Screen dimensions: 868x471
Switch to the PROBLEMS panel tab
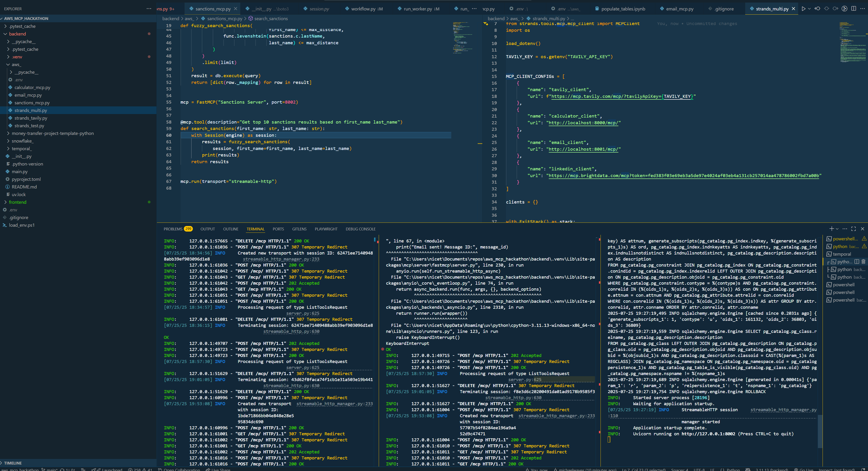pos(173,229)
